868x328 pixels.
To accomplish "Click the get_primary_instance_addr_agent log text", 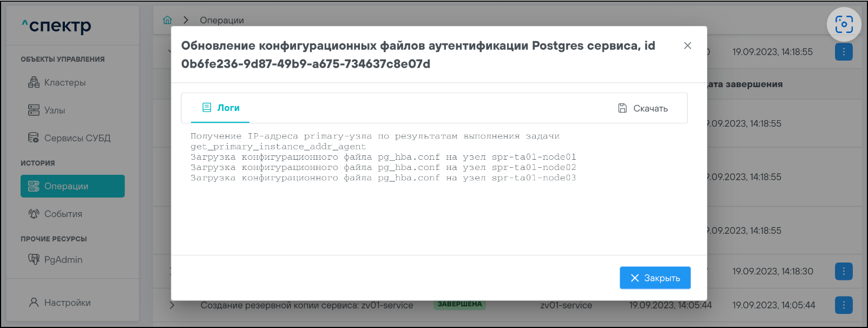I will (x=278, y=147).
